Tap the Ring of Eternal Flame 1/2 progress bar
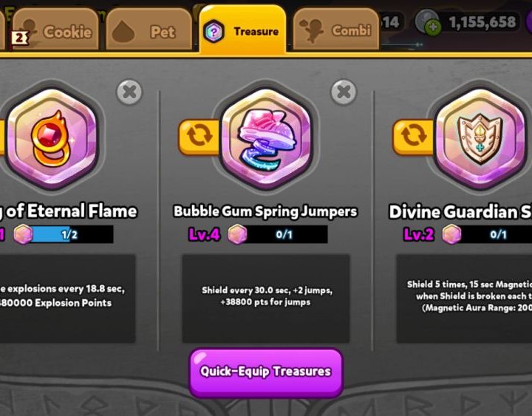This screenshot has height=416, width=532. coord(69,234)
